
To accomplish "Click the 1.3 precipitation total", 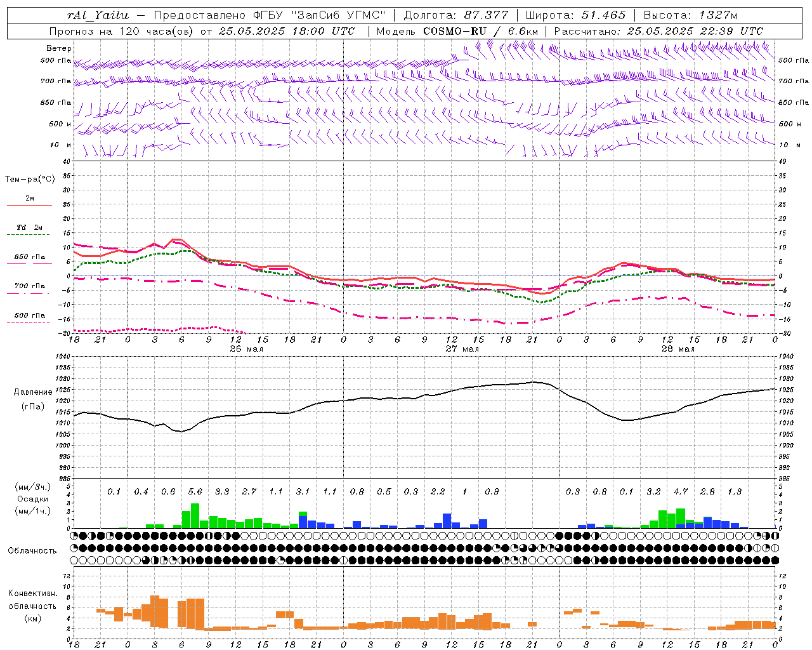I will [x=735, y=491].
